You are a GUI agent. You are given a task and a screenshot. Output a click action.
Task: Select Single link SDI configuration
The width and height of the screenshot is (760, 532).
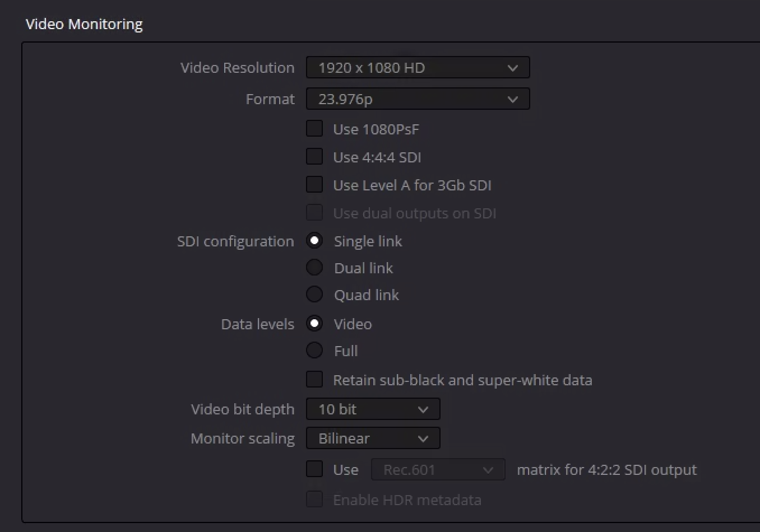coord(314,241)
